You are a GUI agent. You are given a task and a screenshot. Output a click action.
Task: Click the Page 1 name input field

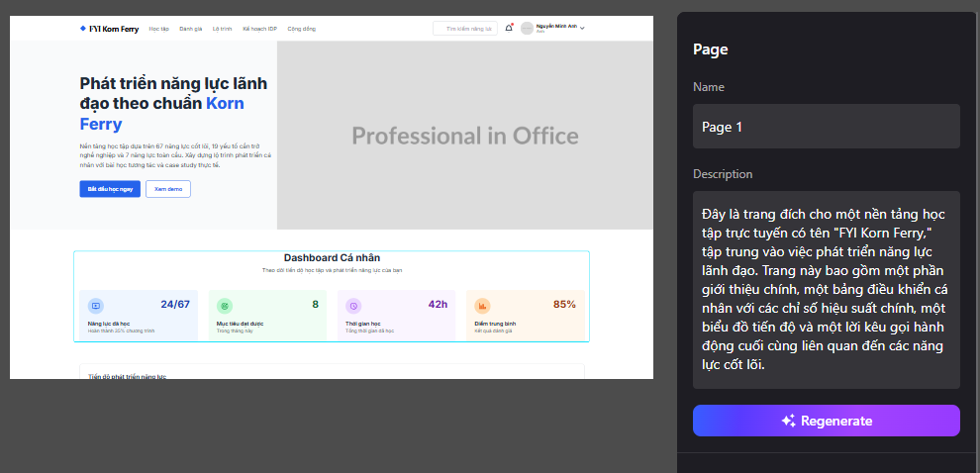[x=827, y=127]
